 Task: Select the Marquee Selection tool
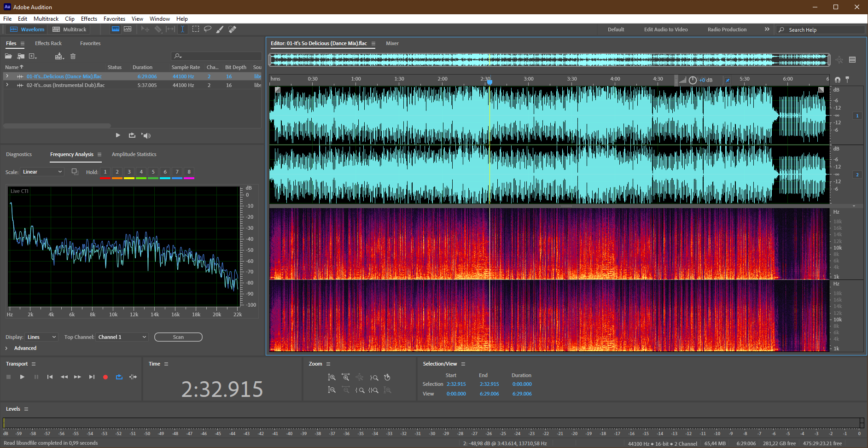coord(196,29)
